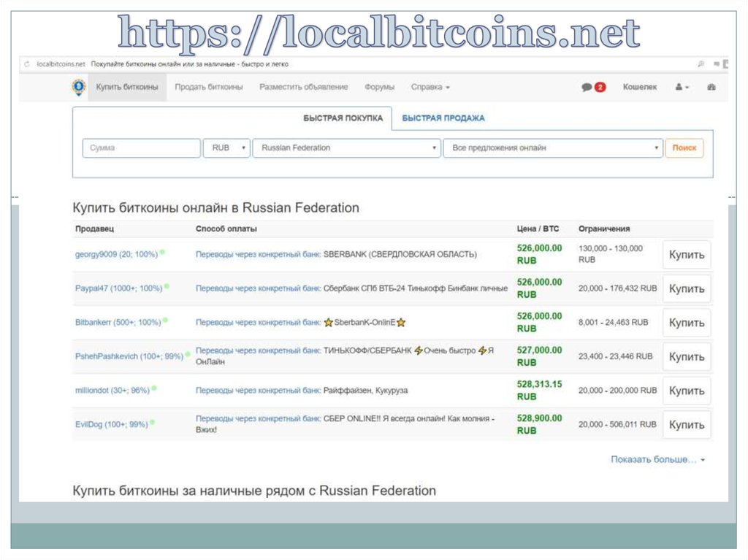Open Все предложения онлайн dropdown
748x560 pixels.
pos(553,148)
